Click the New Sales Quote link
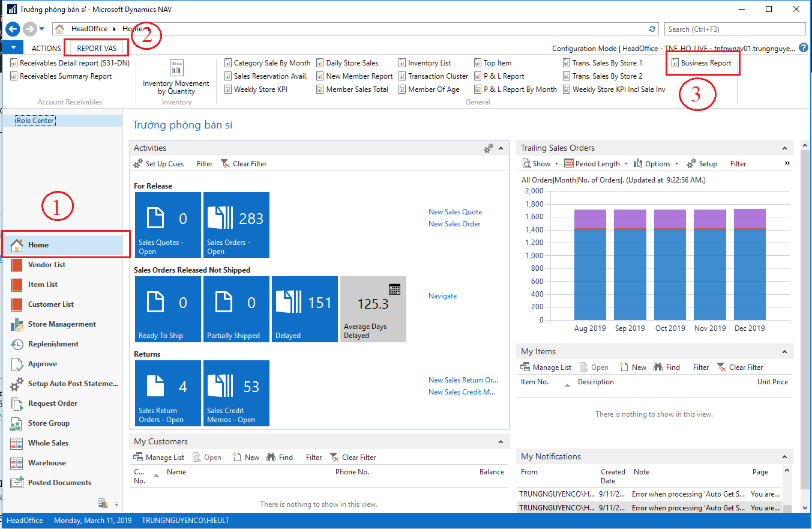The image size is (812, 529). (x=455, y=212)
